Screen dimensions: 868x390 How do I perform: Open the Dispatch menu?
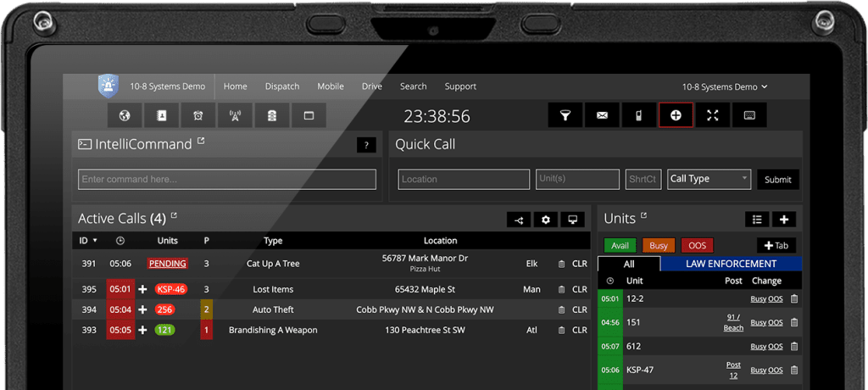[282, 86]
